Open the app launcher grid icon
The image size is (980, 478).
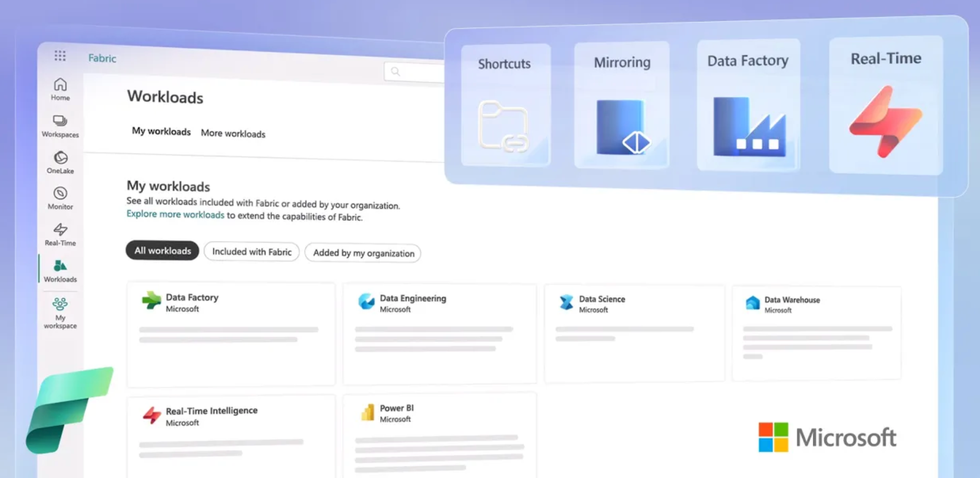tap(60, 56)
